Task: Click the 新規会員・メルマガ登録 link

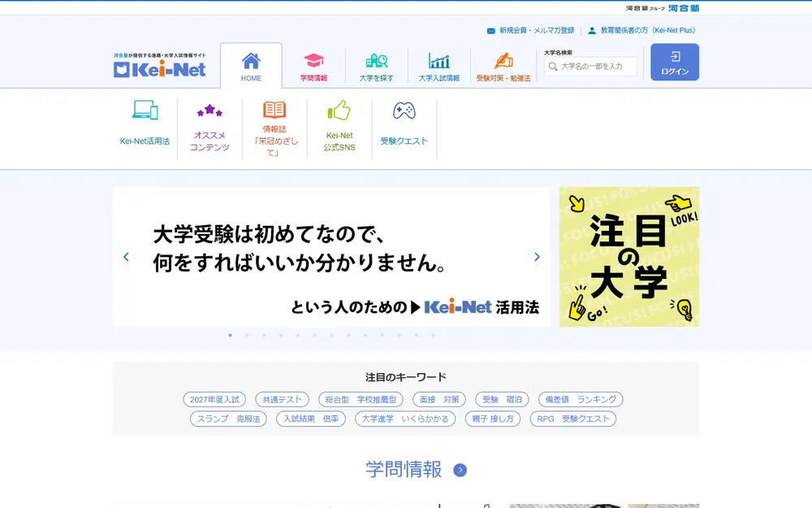Action: (x=537, y=31)
